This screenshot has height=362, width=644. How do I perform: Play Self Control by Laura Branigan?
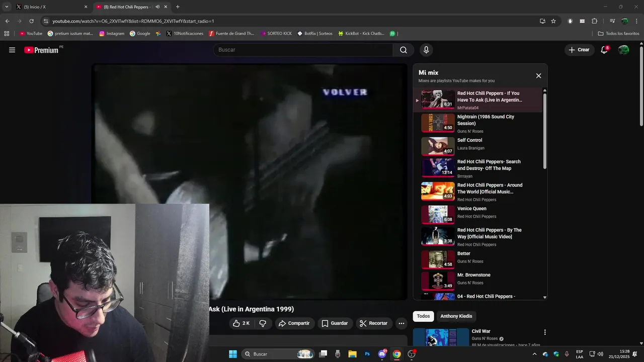(x=478, y=146)
